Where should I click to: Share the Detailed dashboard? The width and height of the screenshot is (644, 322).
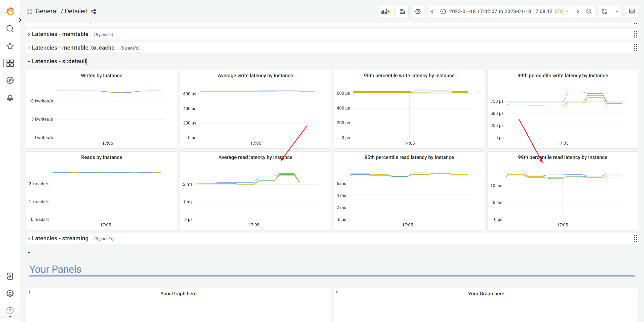click(x=94, y=11)
